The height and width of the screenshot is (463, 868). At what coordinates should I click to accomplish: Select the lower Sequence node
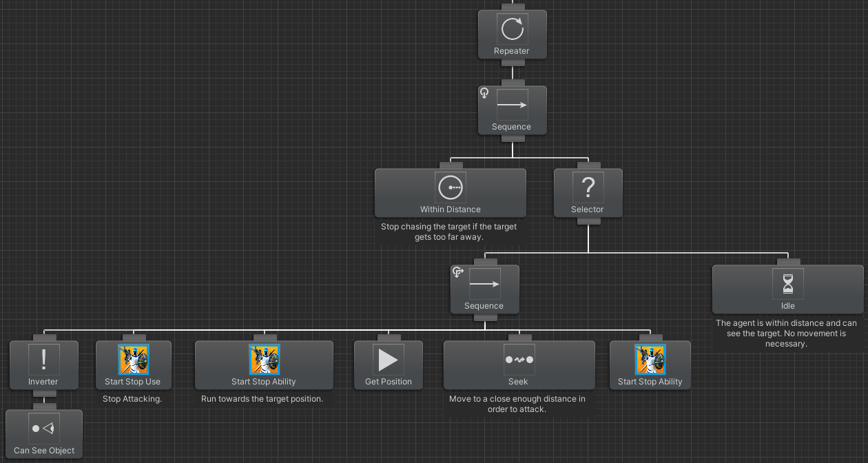485,289
